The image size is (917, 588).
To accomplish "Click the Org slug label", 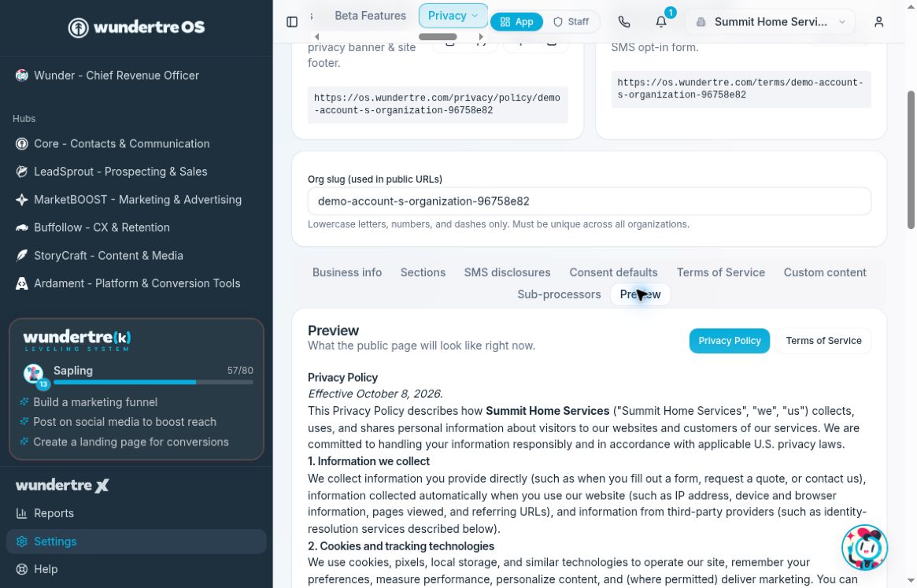I will (x=375, y=179).
